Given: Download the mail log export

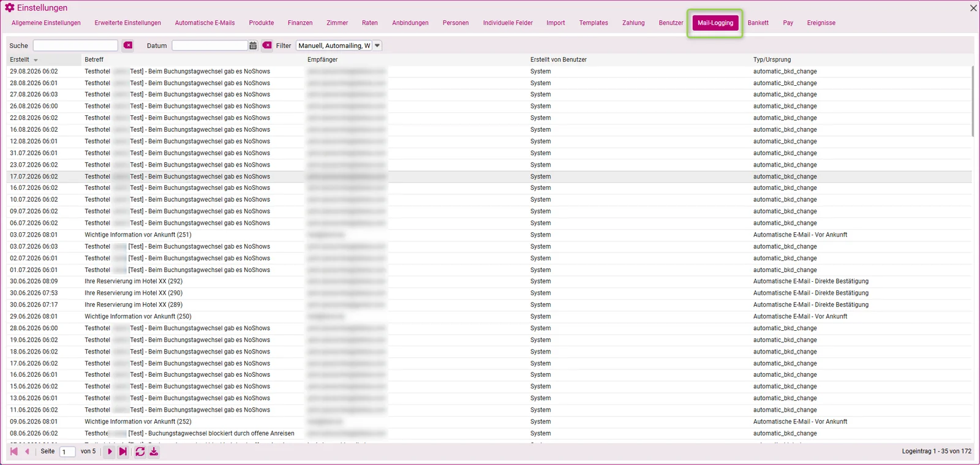Looking at the screenshot, I should (x=154, y=452).
